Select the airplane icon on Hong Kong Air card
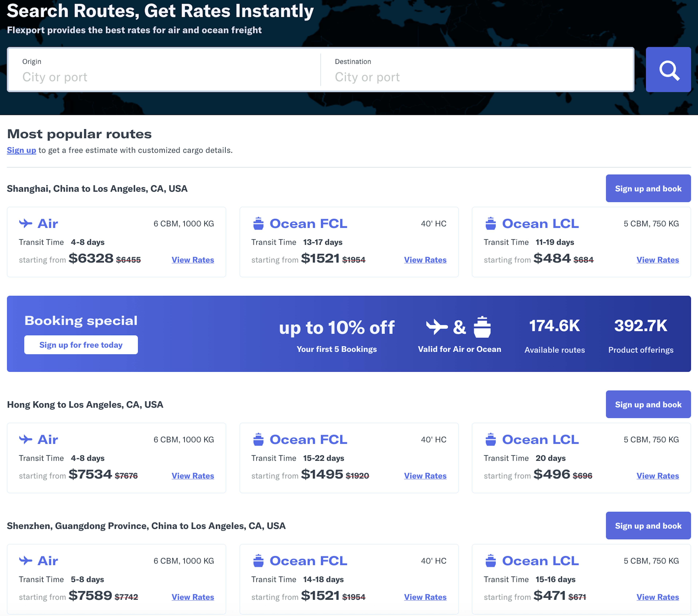 tap(26, 439)
